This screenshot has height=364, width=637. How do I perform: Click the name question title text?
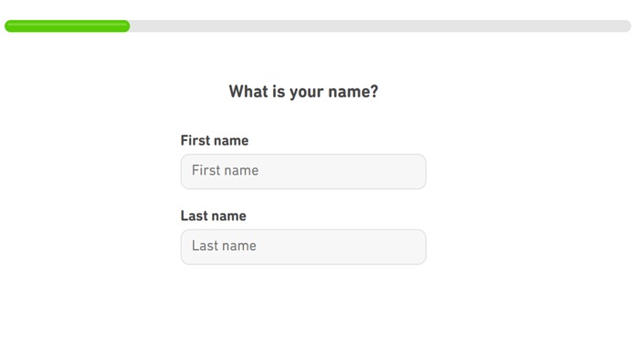[303, 92]
